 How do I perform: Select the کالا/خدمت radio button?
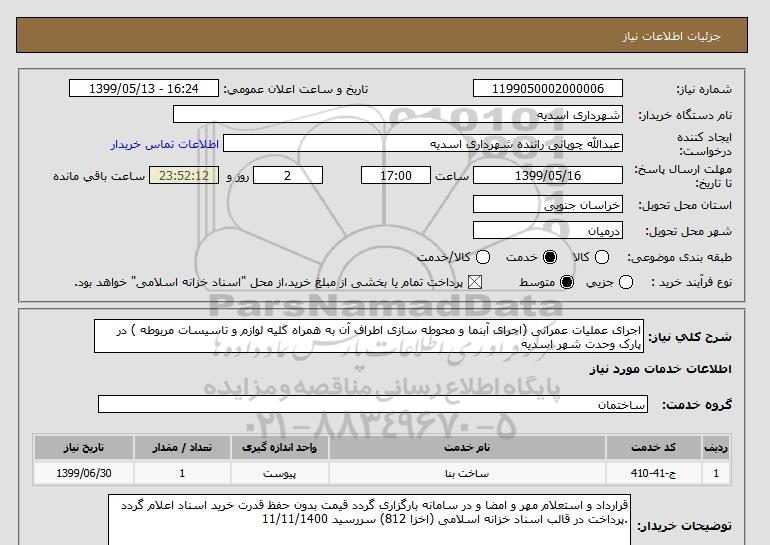483,257
